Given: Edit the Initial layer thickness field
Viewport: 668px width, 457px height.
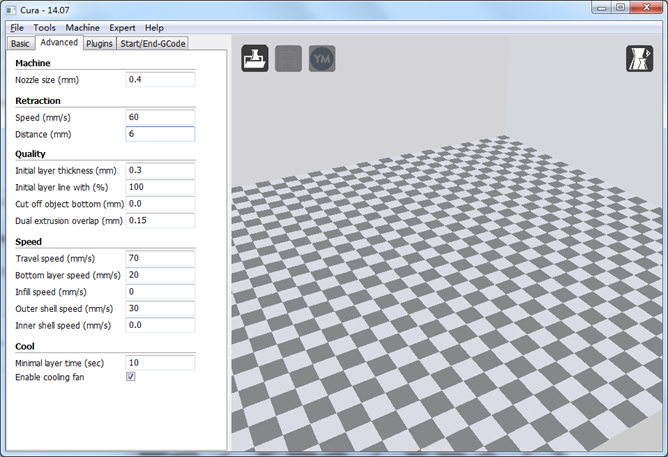Looking at the screenshot, I should (160, 170).
